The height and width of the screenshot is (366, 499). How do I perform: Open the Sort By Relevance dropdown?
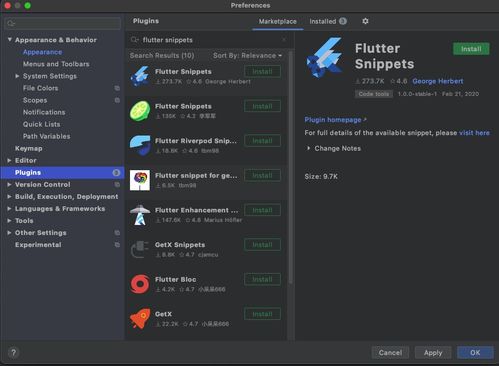click(247, 56)
